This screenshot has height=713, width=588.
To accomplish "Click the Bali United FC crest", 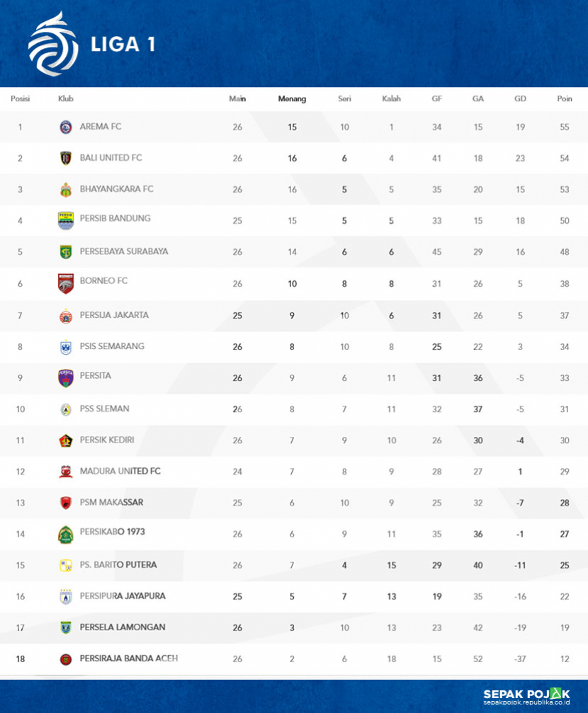I will (x=66, y=158).
